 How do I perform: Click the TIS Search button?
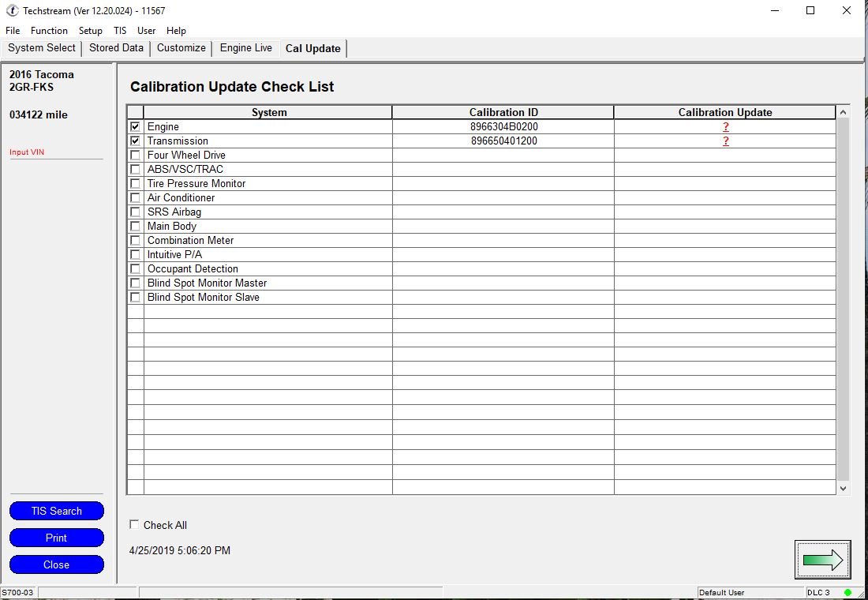point(57,511)
